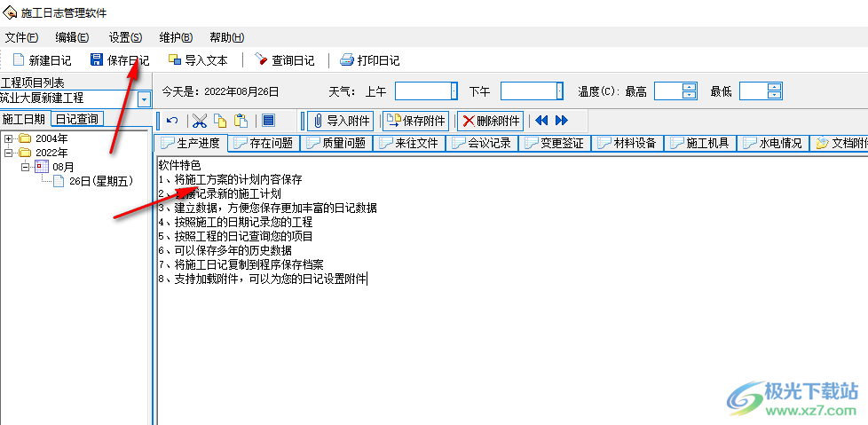
Task: Click the Print Diary (打印日记) printer icon
Action: (346, 59)
